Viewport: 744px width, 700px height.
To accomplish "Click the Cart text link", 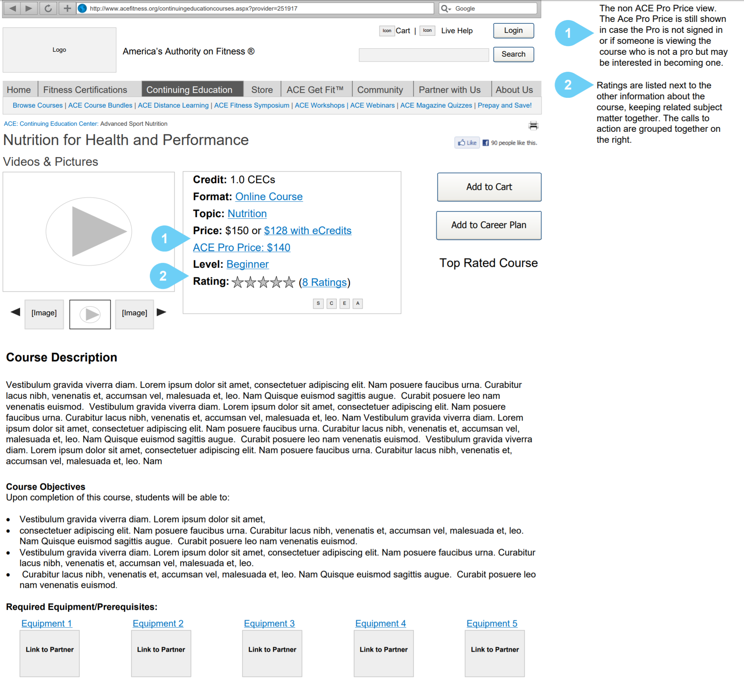I will click(x=403, y=31).
